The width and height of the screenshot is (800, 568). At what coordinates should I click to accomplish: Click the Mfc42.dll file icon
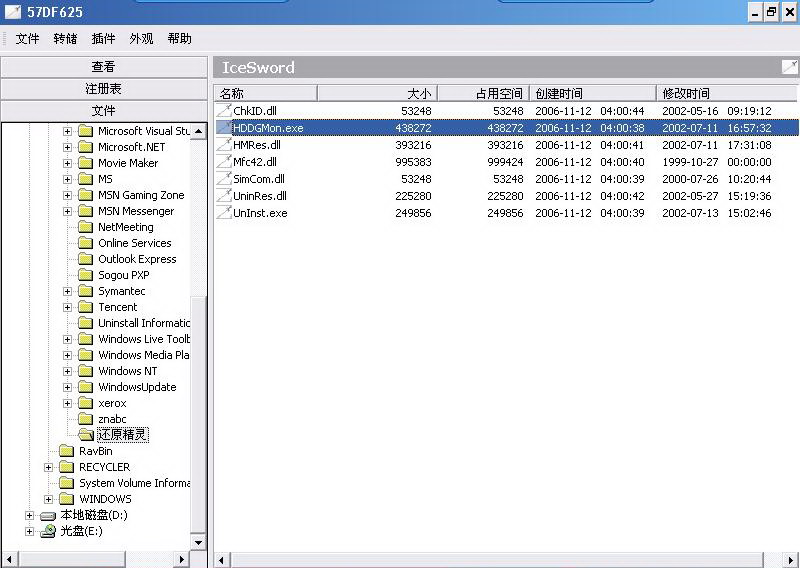tap(223, 162)
